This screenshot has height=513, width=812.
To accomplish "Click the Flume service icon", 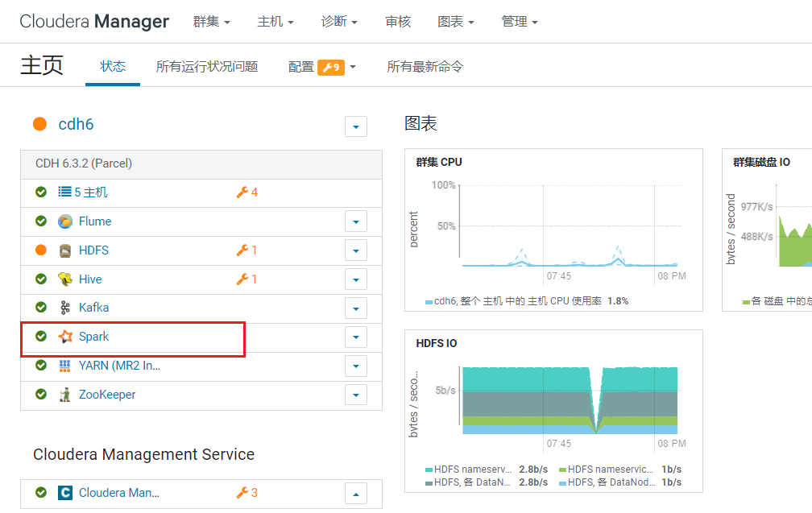I will [65, 221].
